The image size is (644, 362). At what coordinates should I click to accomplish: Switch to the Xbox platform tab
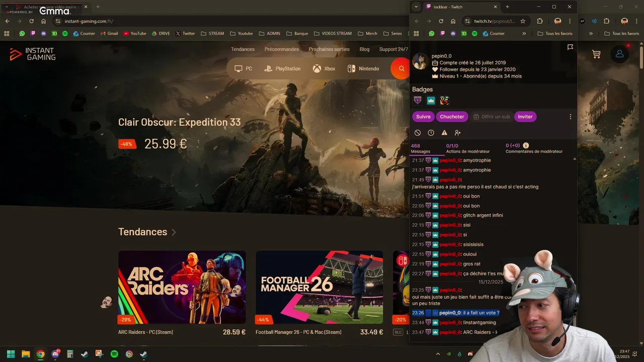(x=324, y=69)
